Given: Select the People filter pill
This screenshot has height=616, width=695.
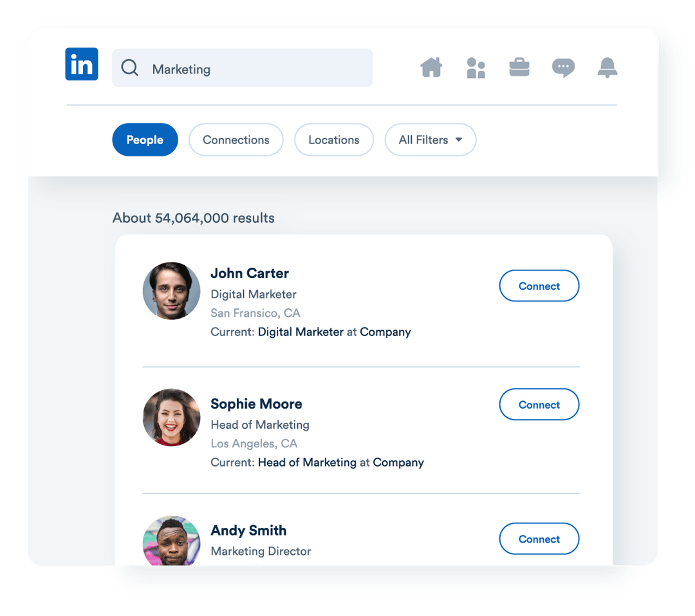Looking at the screenshot, I should (x=145, y=140).
